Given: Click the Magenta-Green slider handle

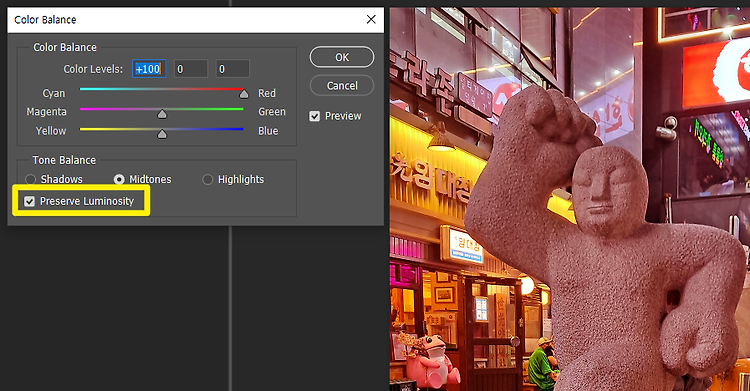Looking at the screenshot, I should point(162,114).
